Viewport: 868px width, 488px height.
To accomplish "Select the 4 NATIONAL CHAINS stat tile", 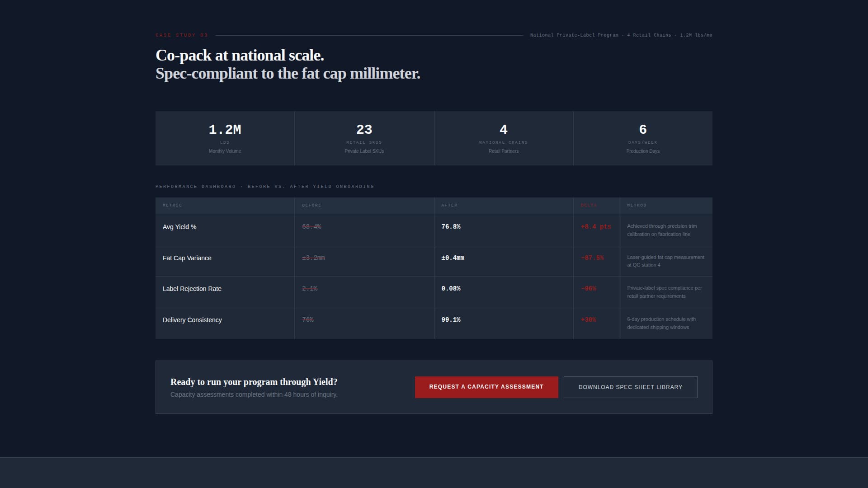I will tap(503, 138).
